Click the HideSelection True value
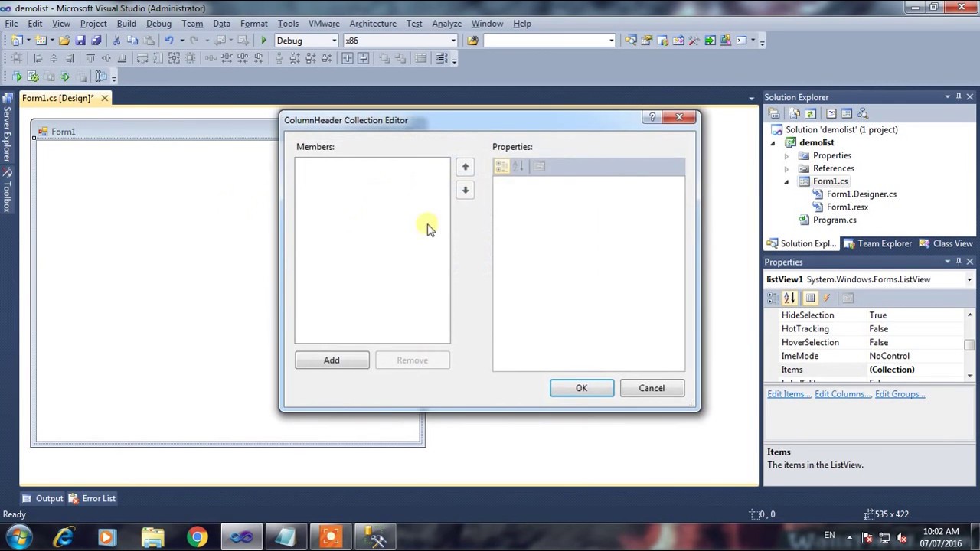This screenshot has width=980, height=551. pos(915,315)
